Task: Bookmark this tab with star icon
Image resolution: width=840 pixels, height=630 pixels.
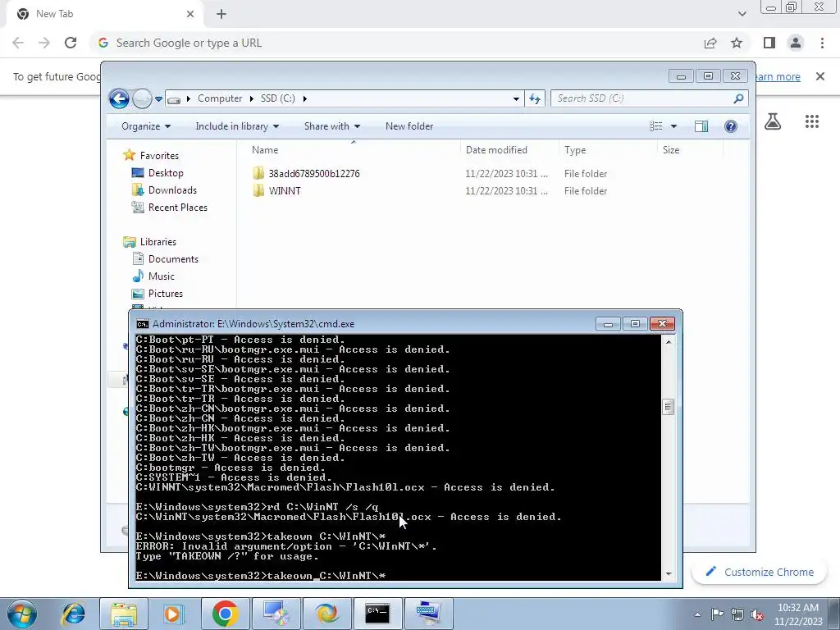Action: (x=737, y=43)
